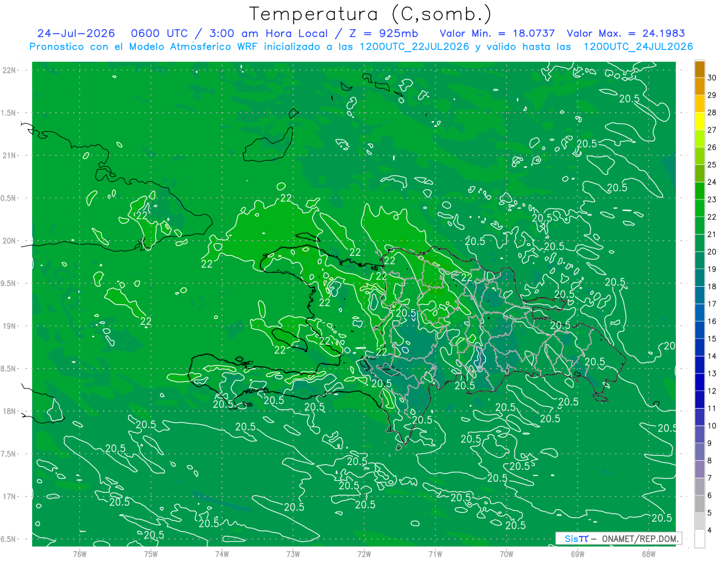The width and height of the screenshot is (728, 562).
Task: Click the longitude axis label "69W"
Action: coord(578,554)
